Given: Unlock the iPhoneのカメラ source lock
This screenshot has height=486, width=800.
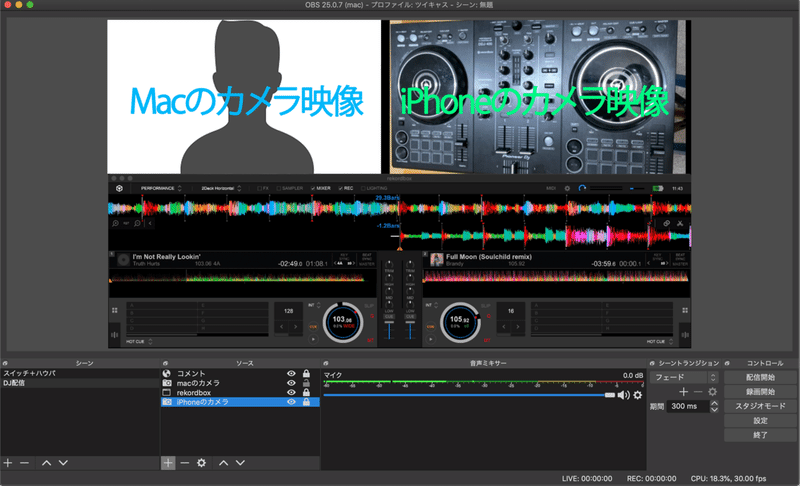Looking at the screenshot, I should coord(306,402).
